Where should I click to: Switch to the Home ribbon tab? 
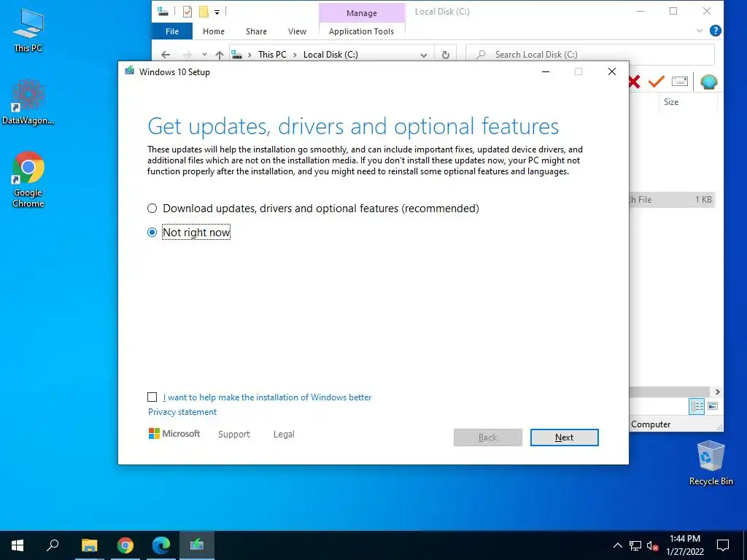(214, 31)
